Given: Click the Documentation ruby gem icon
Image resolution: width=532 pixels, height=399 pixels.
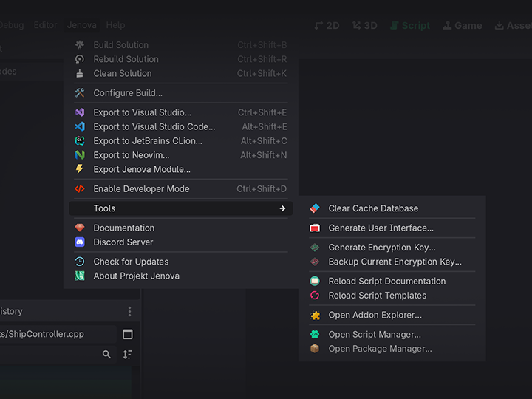Looking at the screenshot, I should (x=80, y=228).
